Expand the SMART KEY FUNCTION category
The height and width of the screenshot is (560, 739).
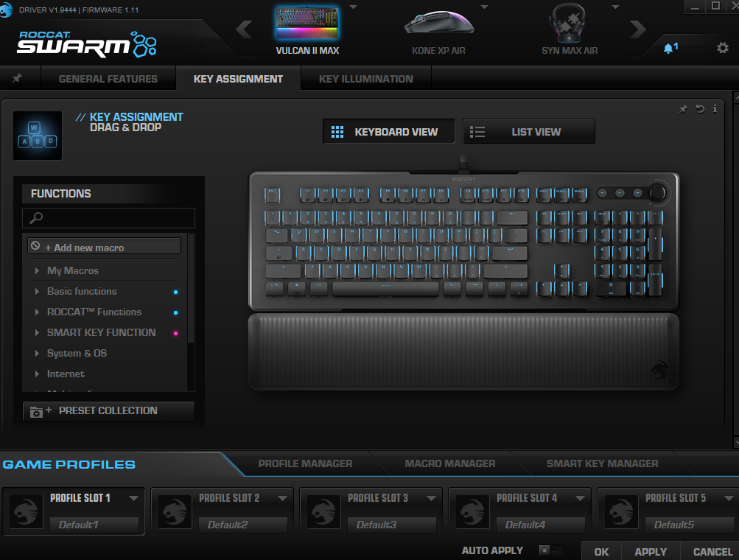(x=101, y=332)
